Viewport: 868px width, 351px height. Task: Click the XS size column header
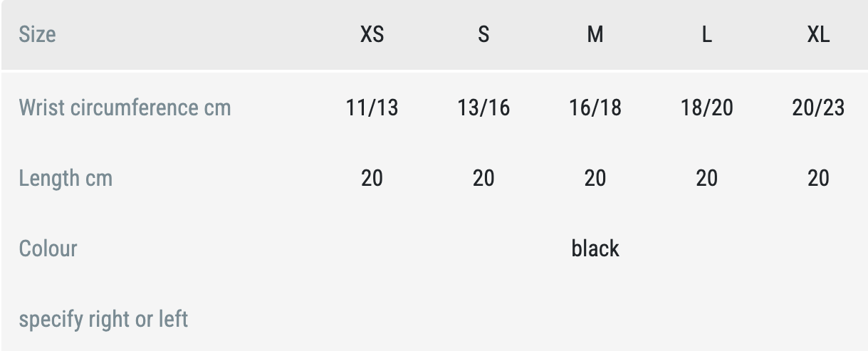point(372,34)
